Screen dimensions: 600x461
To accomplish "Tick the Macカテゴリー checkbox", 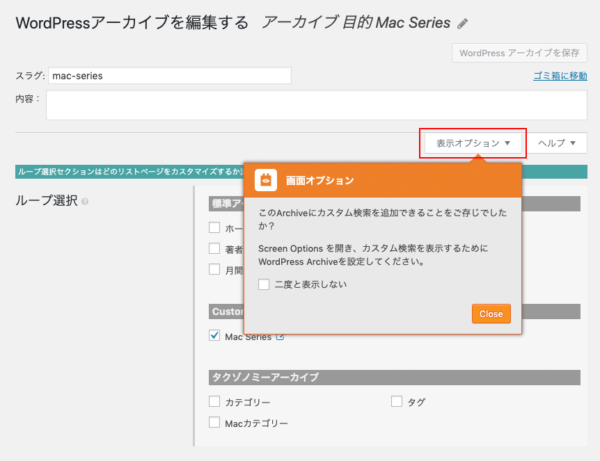I will click(x=214, y=422).
